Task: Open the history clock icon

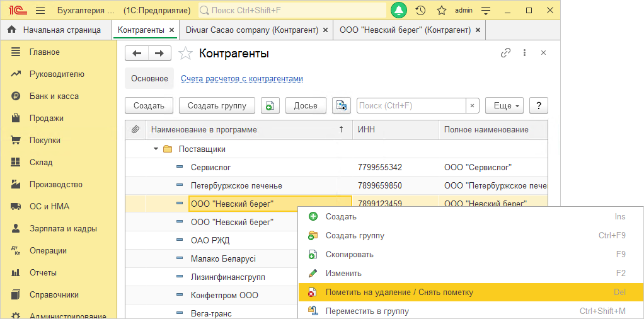Action: (420, 10)
